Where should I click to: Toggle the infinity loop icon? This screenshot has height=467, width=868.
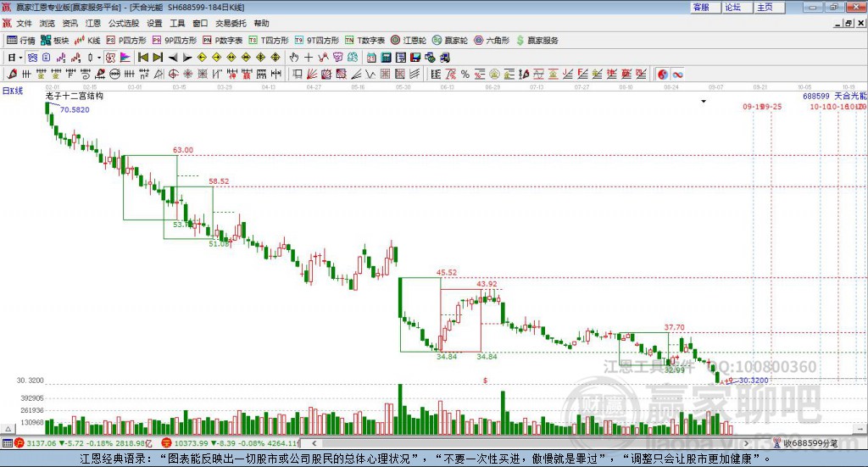pyautogui.click(x=677, y=74)
